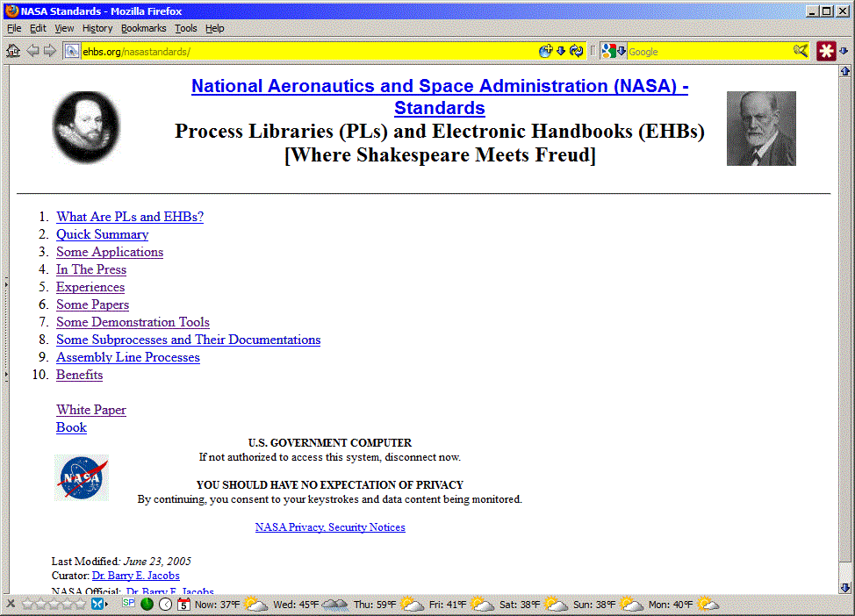Click the Sun: 38°F weather icon
The width and height of the screenshot is (855, 616).
click(x=631, y=604)
